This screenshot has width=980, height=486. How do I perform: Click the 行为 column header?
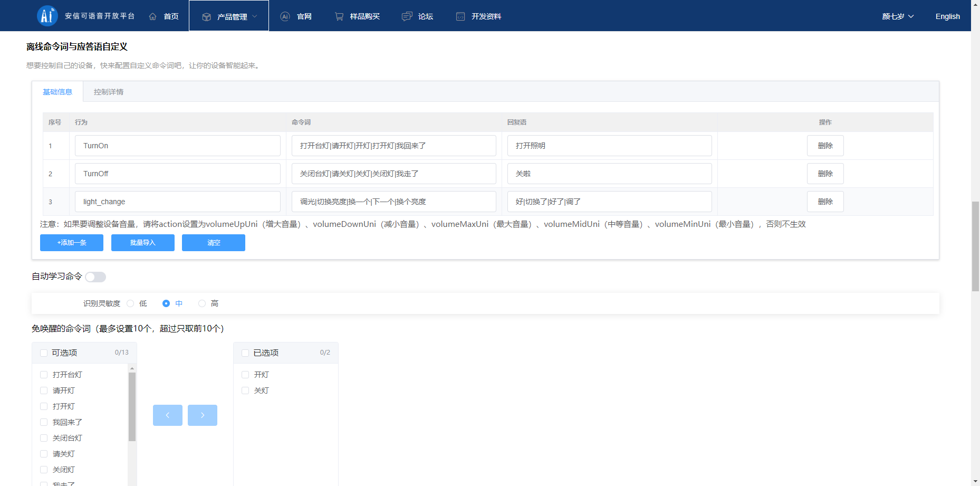pos(81,122)
